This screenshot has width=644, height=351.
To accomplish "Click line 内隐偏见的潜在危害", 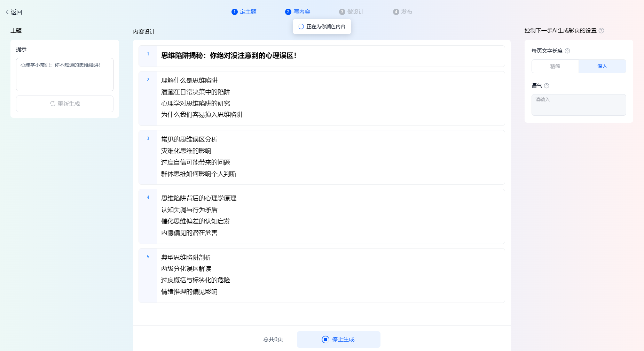I will (189, 233).
